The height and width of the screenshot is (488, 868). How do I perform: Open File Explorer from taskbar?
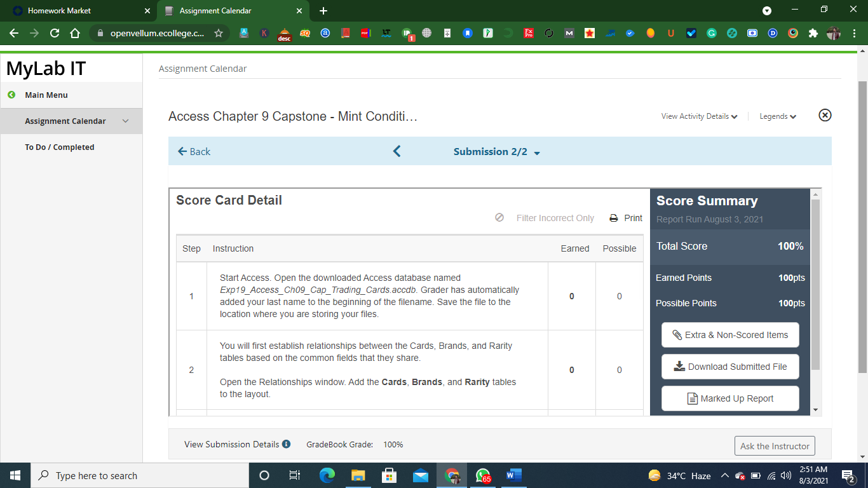[x=358, y=475]
